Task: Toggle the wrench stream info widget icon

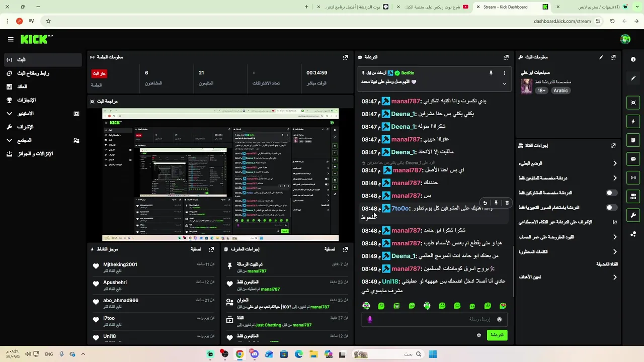Action: click(x=633, y=215)
